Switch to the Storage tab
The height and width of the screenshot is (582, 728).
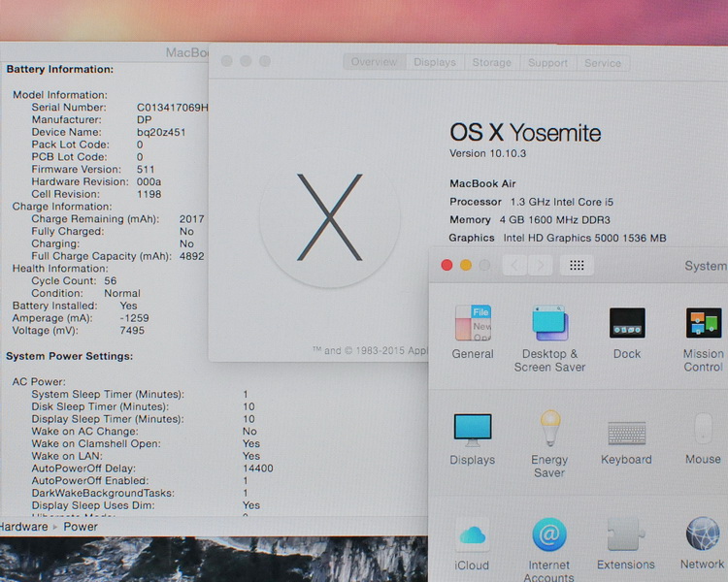(492, 63)
